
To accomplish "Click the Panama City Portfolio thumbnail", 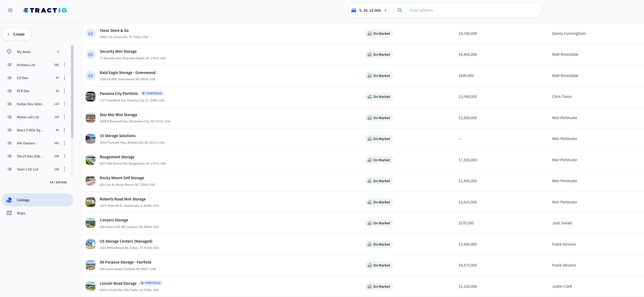I will tap(91, 97).
